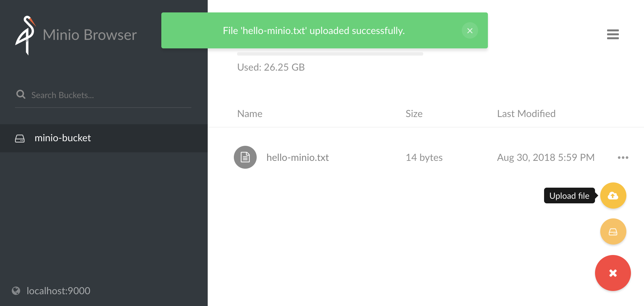Sort files by Last Modified column
This screenshot has height=306, width=644.
tap(526, 114)
